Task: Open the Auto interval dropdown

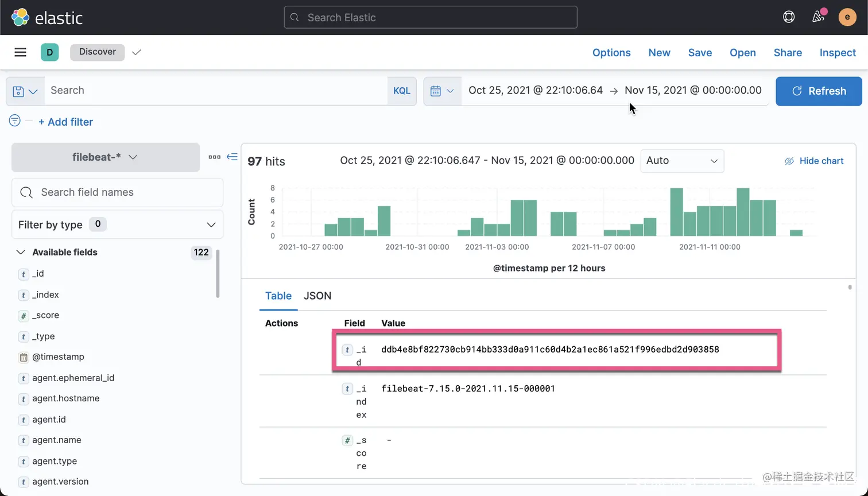Action: click(x=682, y=161)
